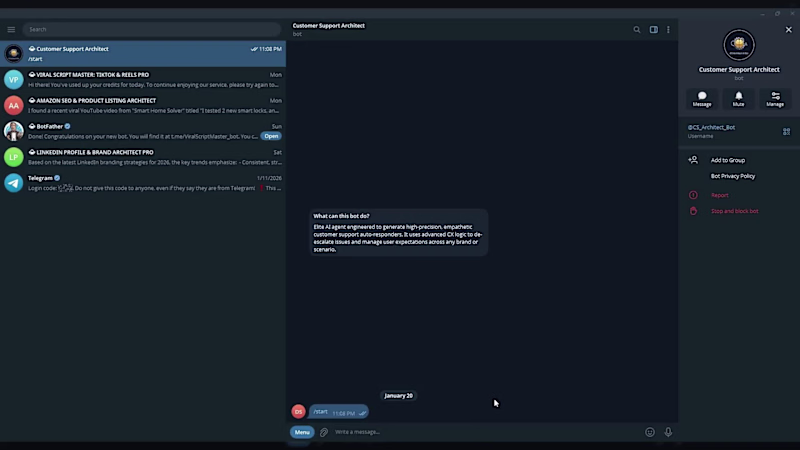The image size is (800, 450).
Task: Click the Open button in BotFather row
Action: tap(271, 136)
